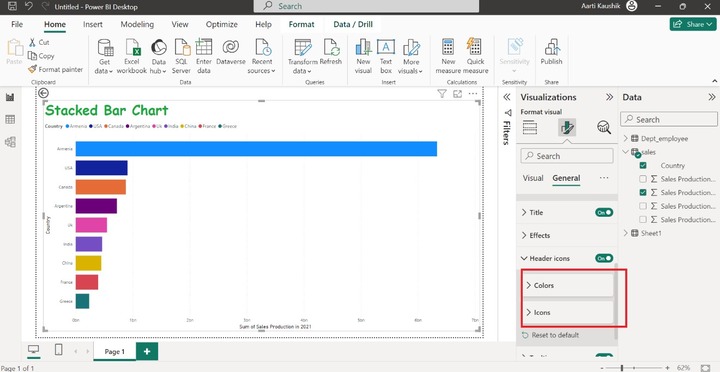Expand the Effects section
This screenshot has width=720, height=372.
point(524,235)
